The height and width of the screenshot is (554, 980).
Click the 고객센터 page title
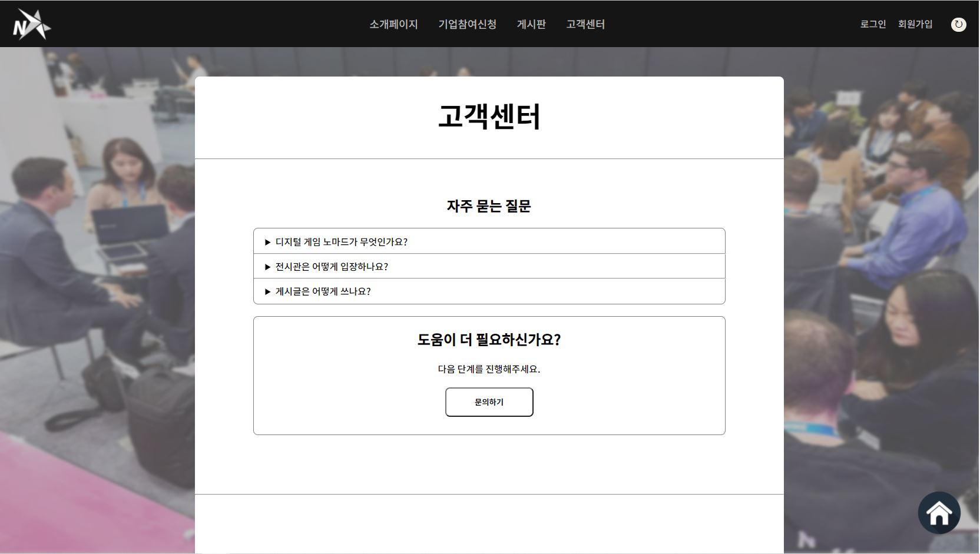point(489,116)
